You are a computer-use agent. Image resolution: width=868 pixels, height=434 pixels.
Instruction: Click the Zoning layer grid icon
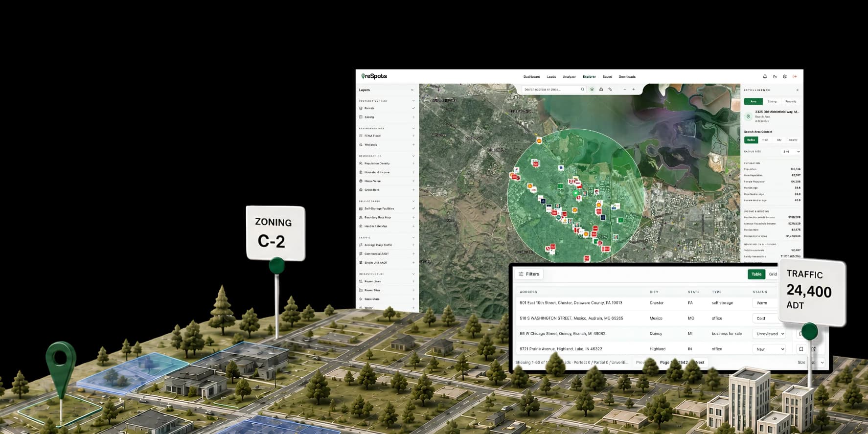point(361,117)
